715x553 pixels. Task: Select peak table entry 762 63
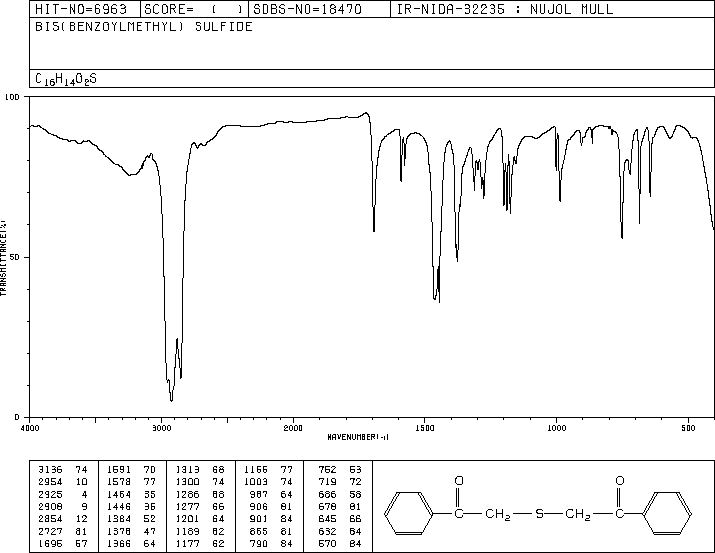[x=340, y=470]
